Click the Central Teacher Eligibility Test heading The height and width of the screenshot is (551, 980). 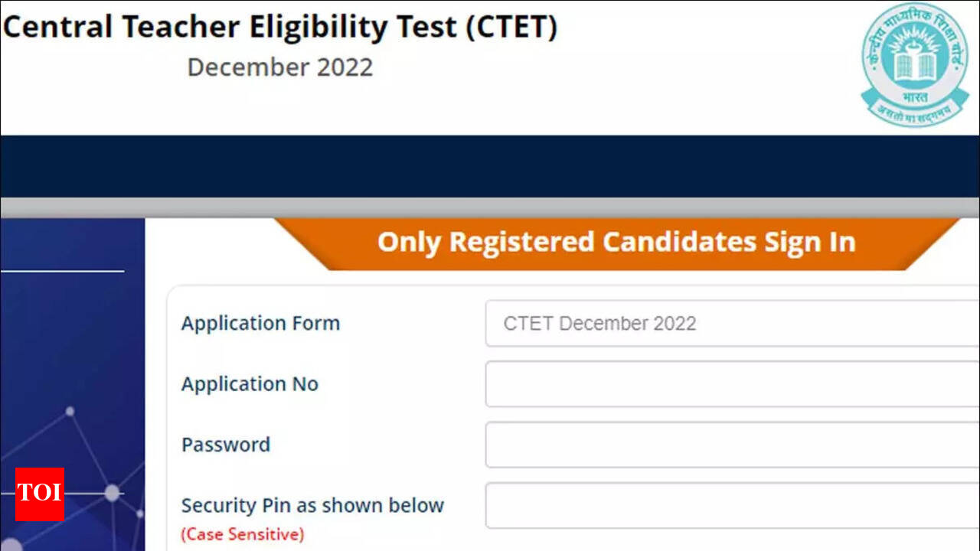click(279, 28)
